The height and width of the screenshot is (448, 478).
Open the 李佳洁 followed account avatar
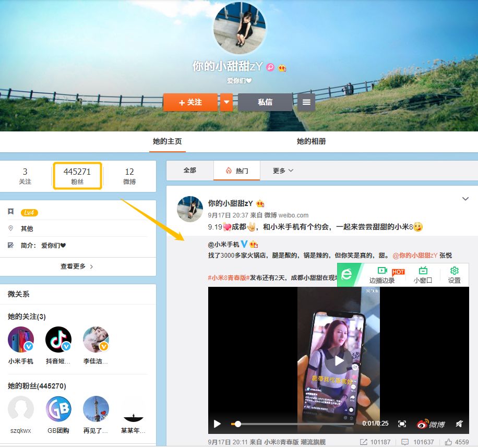click(95, 340)
